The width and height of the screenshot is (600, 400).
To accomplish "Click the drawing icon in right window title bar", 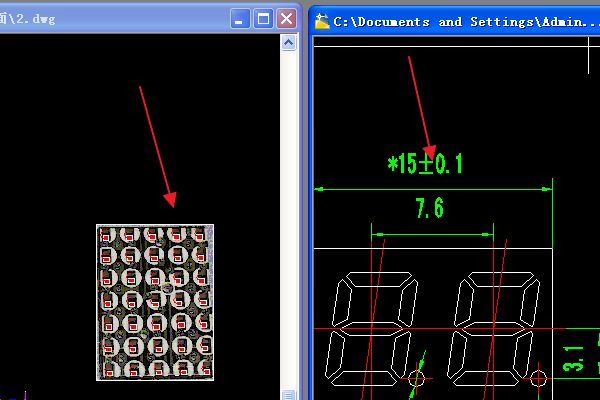I will click(x=322, y=21).
